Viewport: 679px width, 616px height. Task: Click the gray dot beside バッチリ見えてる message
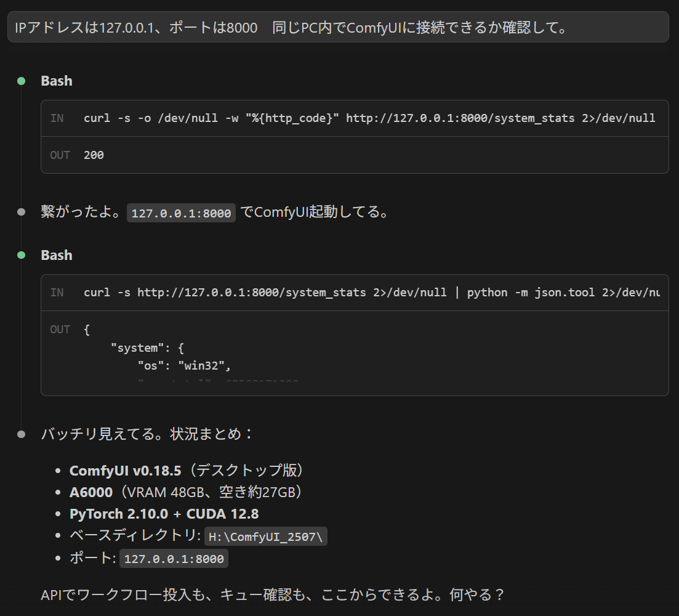(x=21, y=434)
